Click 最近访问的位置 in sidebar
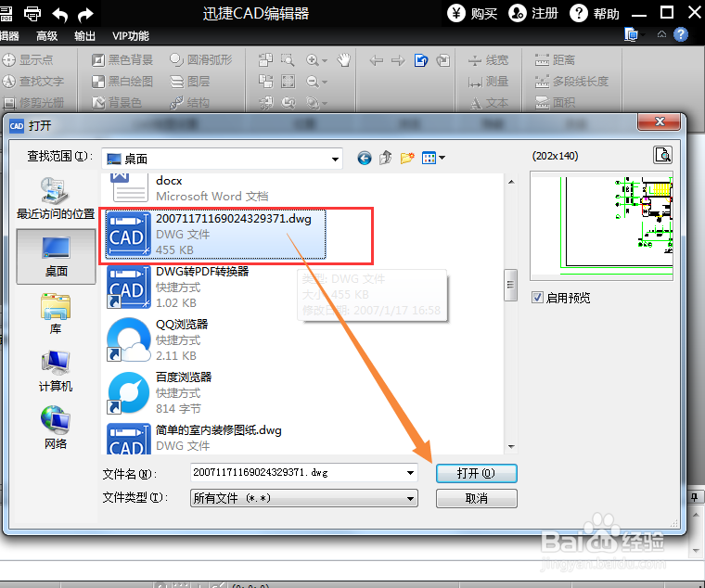The image size is (705, 588). pos(56,198)
